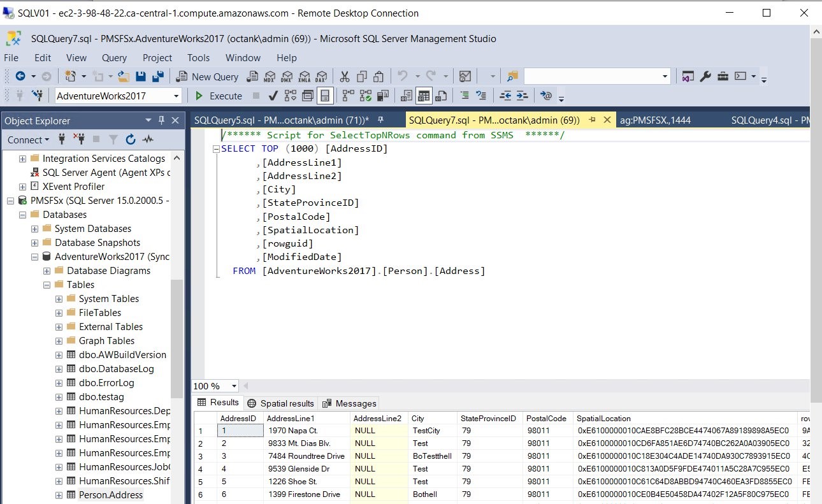Click the Navigate Backward arrow icon
Viewport: 822px width, 504px height.
click(x=21, y=76)
